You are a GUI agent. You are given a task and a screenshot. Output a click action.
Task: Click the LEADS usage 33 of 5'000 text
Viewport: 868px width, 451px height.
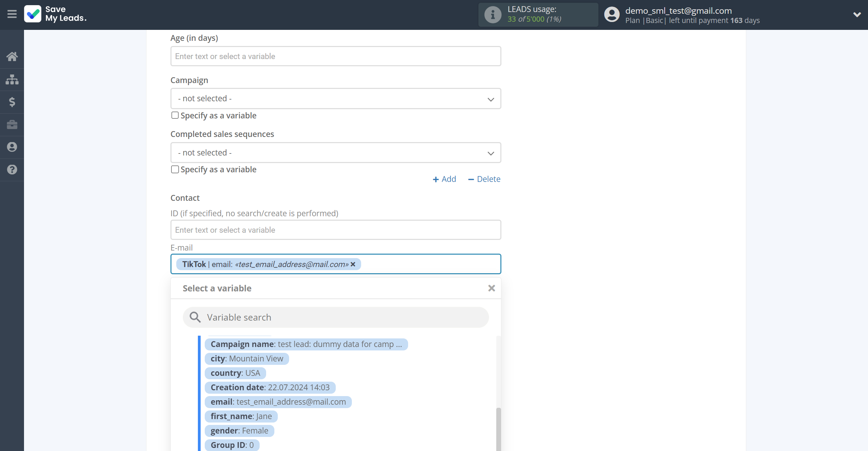click(x=534, y=19)
